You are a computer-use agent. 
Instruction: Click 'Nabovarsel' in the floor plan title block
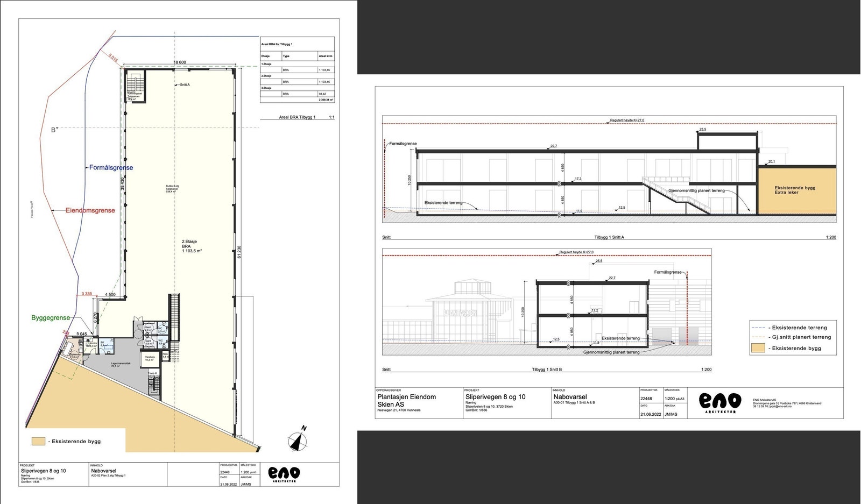point(104,471)
